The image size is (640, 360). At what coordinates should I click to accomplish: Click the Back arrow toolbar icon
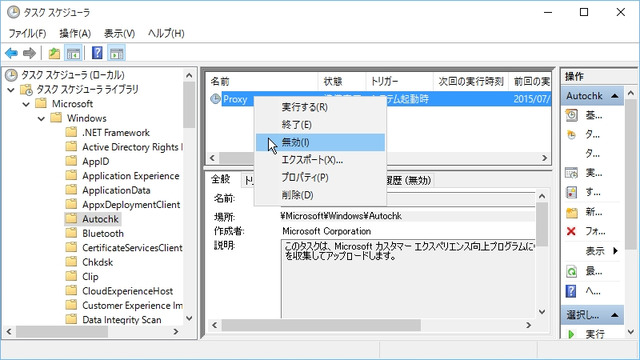[11, 53]
